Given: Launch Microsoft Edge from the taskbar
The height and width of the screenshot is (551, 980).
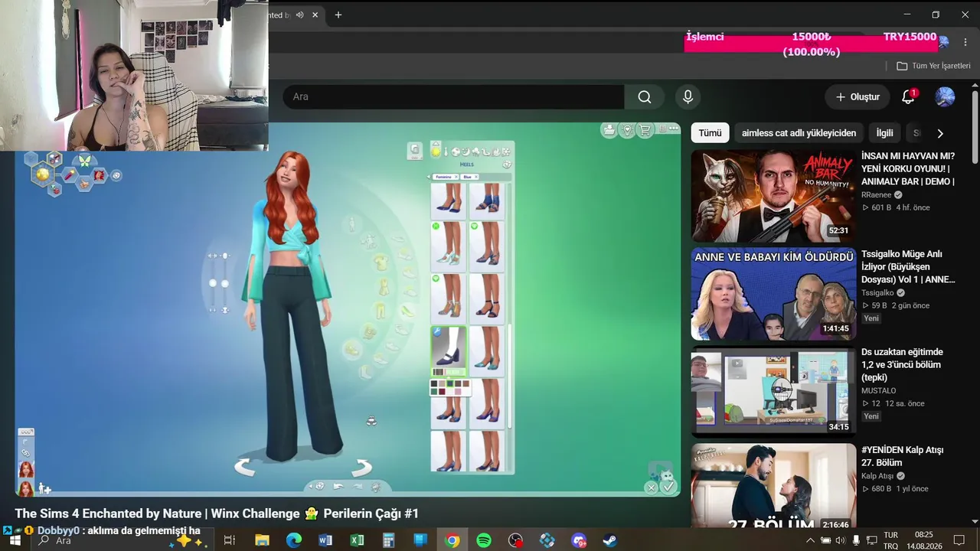Looking at the screenshot, I should [294, 540].
